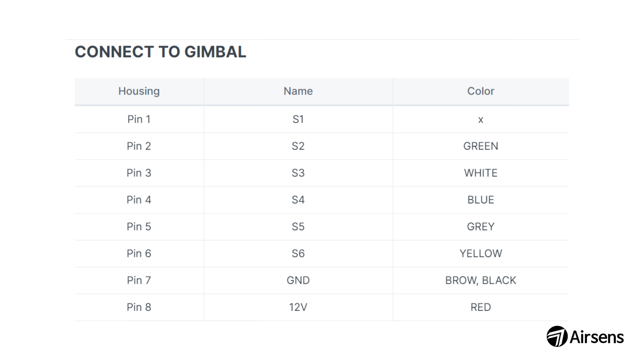Click the GREEN color cell
The width and height of the screenshot is (644, 362).
point(481,146)
